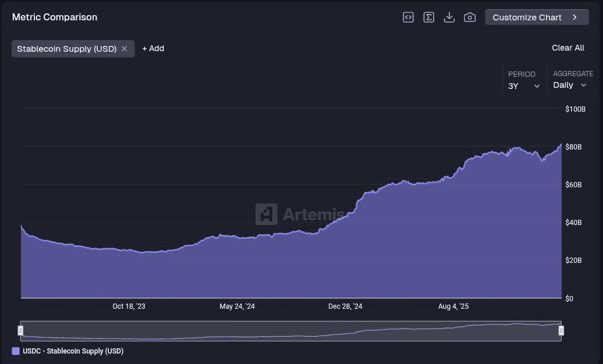Click the range navigator mini chart
The image size is (603, 364).
[291, 331]
